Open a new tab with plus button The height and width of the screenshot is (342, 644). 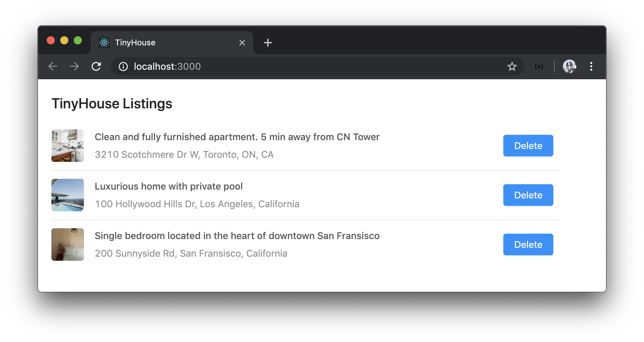tap(268, 43)
